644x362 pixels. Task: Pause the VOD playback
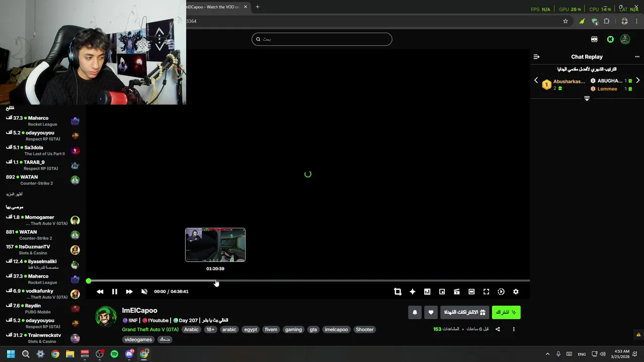point(114,292)
